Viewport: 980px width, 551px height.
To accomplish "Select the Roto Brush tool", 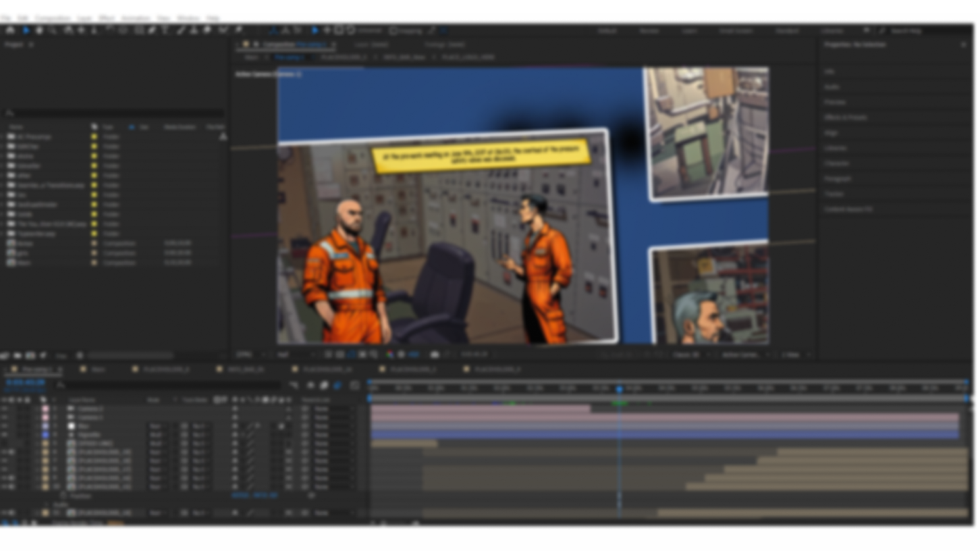I will [x=223, y=30].
